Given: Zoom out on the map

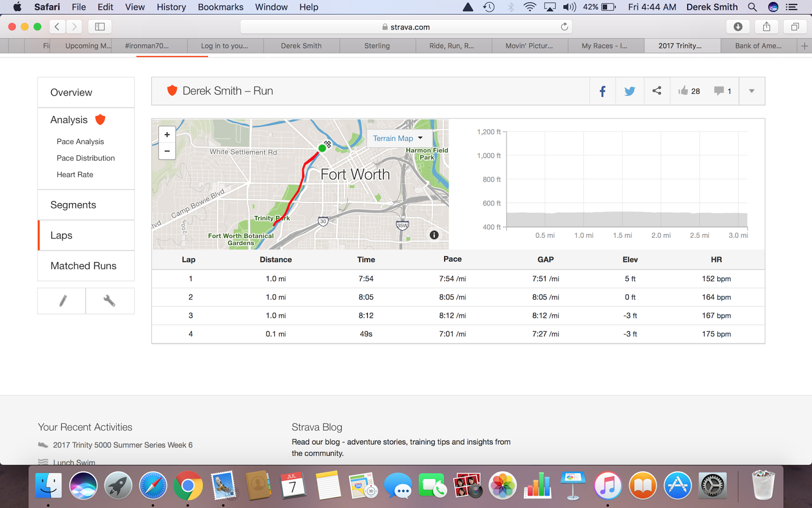Looking at the screenshot, I should (x=167, y=151).
